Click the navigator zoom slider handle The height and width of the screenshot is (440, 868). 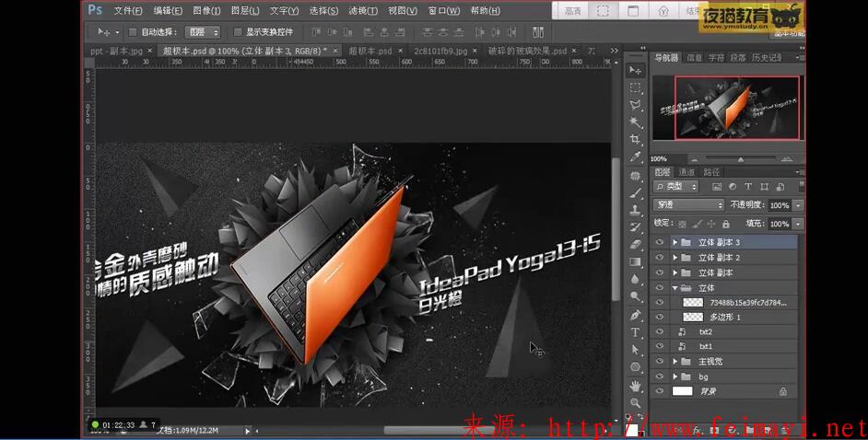tap(740, 159)
